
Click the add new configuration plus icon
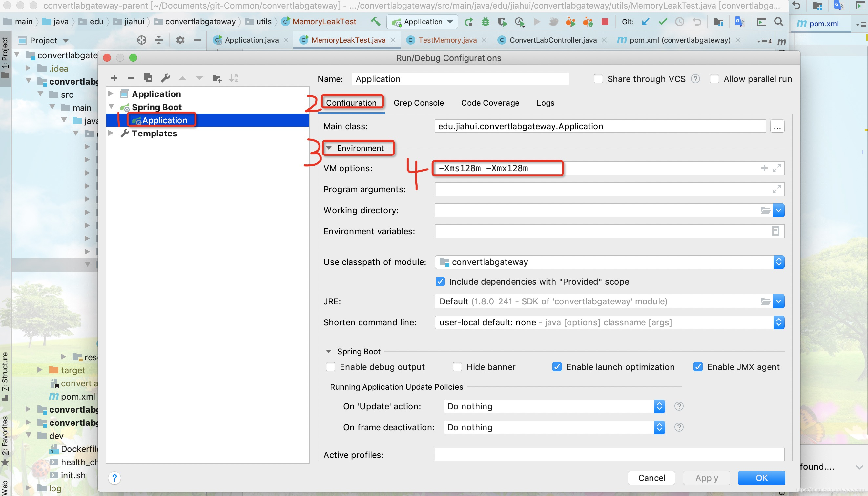coord(114,78)
